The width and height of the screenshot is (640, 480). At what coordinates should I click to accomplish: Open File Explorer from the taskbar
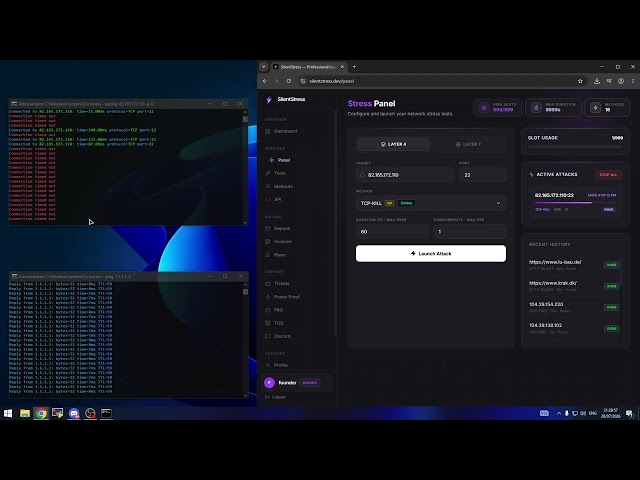(x=24, y=413)
